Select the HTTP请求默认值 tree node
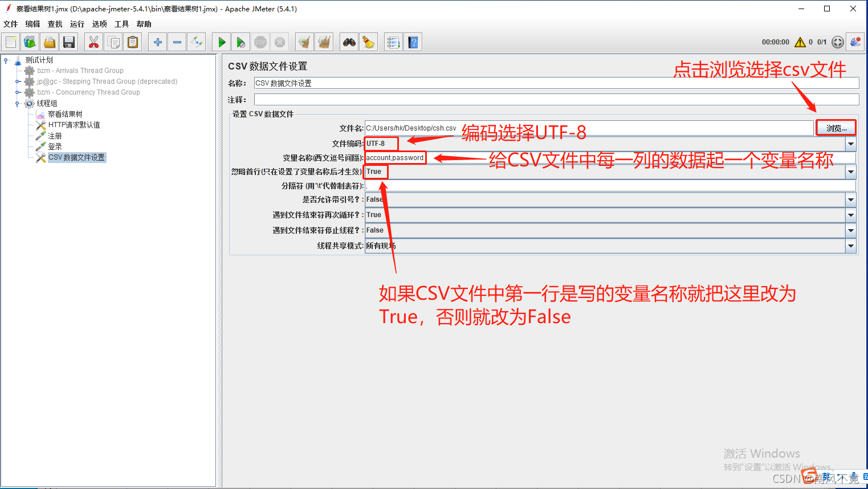Screen dimensions: 868x489 coord(74,125)
